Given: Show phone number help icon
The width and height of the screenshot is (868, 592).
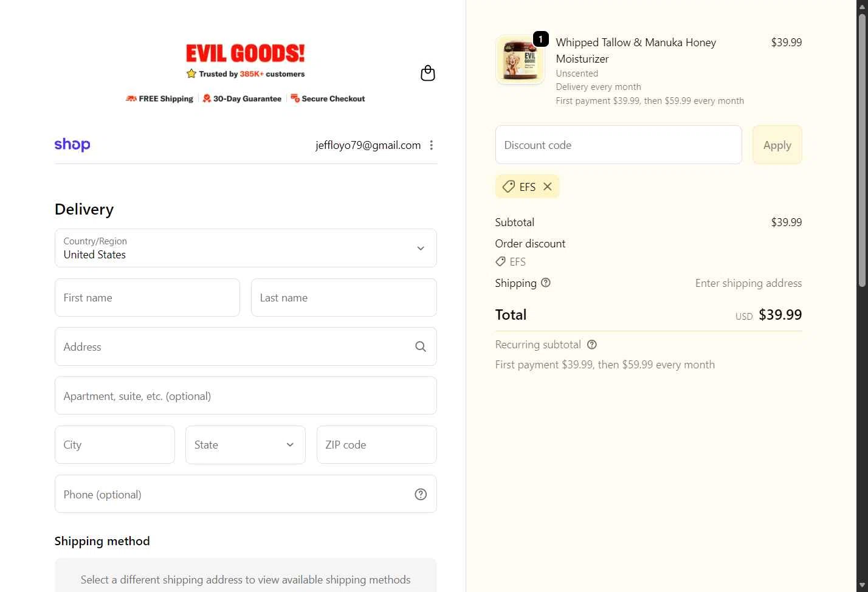Looking at the screenshot, I should pos(421,494).
